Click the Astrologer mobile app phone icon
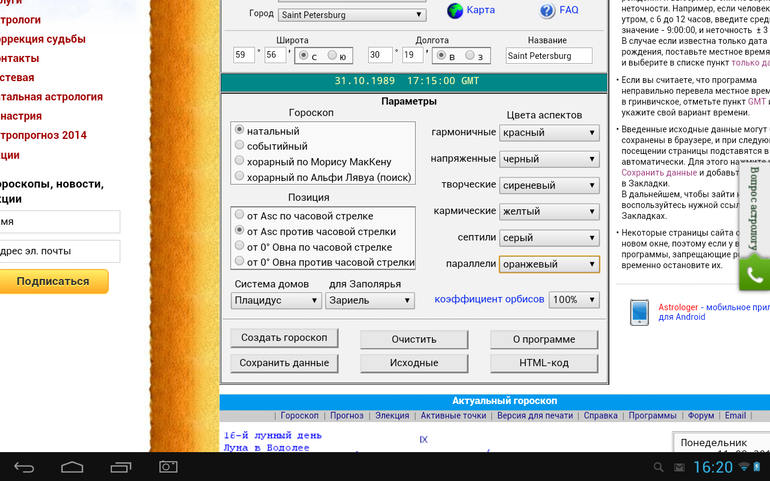Image resolution: width=770 pixels, height=481 pixels. 640,312
